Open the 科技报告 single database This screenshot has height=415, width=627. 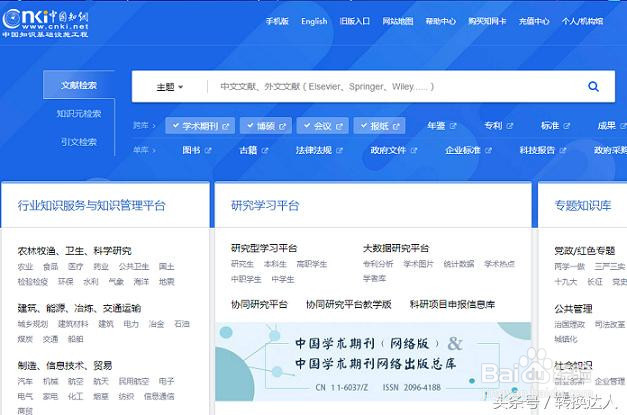[537, 150]
